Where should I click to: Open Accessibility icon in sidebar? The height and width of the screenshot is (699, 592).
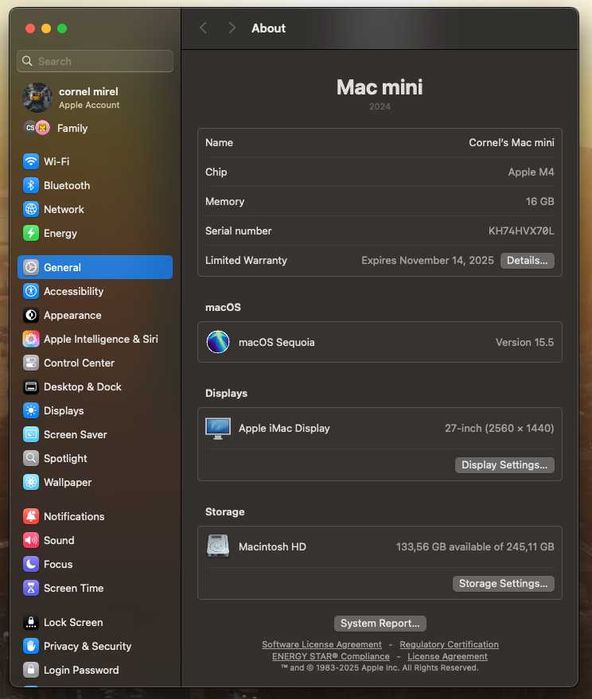click(x=31, y=291)
